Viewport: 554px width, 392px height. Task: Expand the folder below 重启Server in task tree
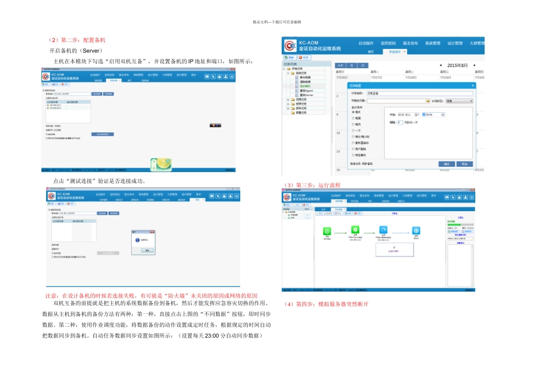[288, 100]
